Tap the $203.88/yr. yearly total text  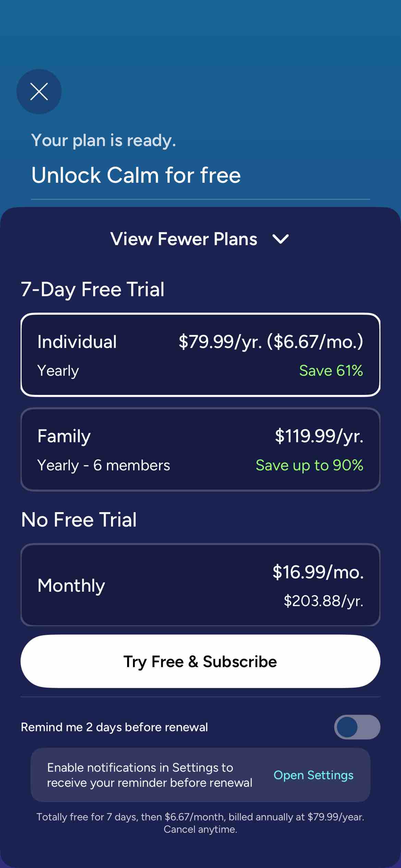click(323, 601)
